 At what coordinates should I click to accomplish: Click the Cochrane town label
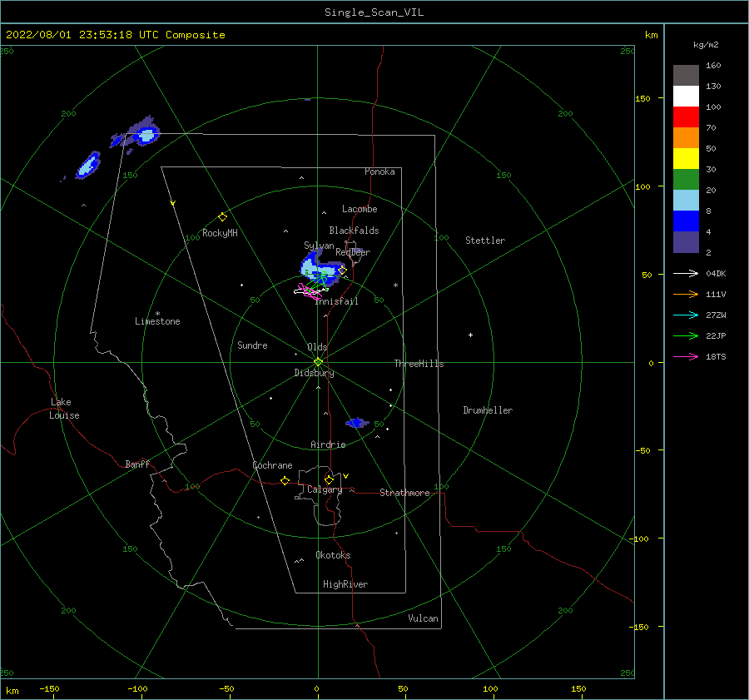[272, 465]
